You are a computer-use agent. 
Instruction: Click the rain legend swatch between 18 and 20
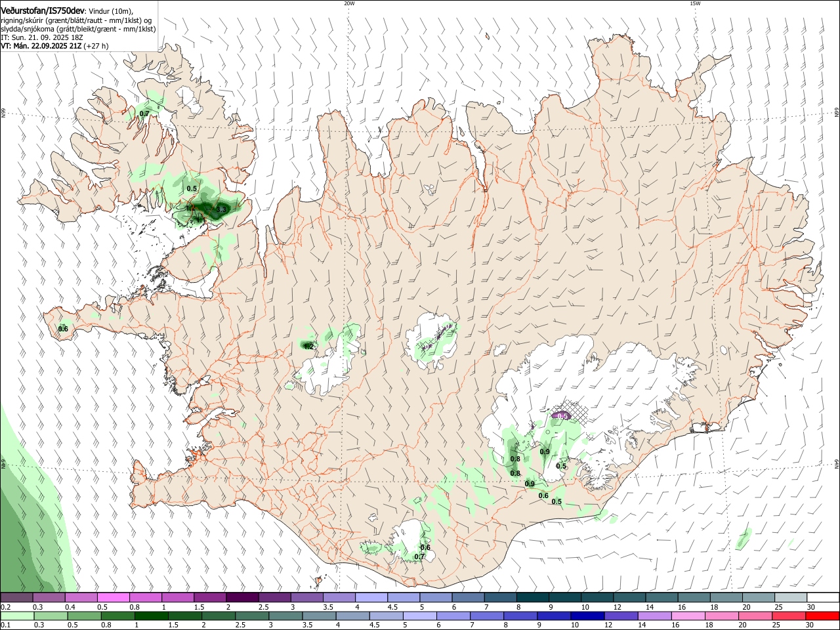[721, 616]
